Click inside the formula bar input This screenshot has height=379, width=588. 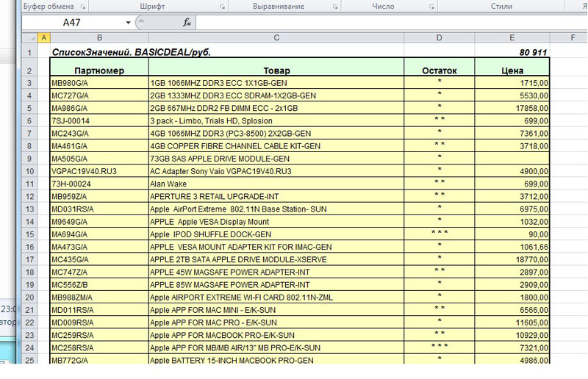pyautogui.click(x=391, y=23)
